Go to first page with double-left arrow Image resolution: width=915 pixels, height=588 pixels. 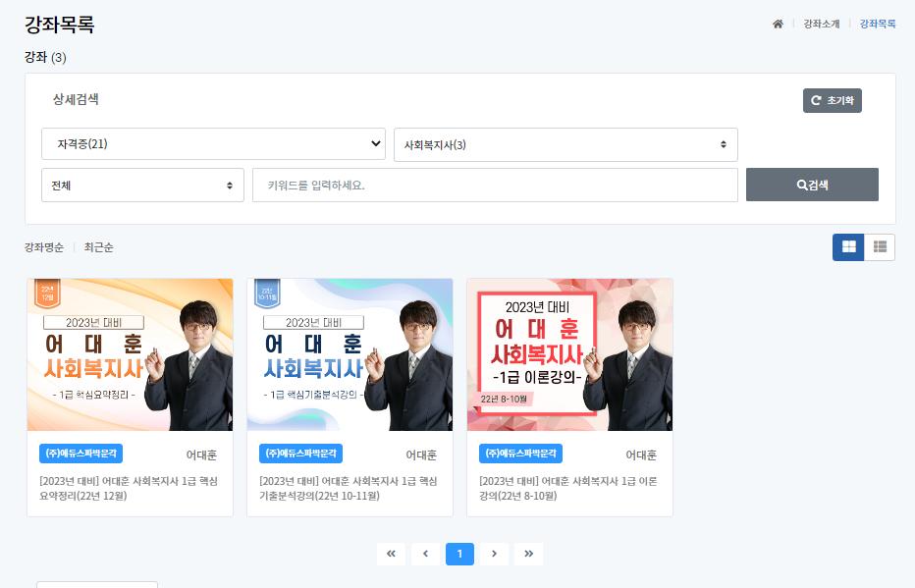[391, 554]
